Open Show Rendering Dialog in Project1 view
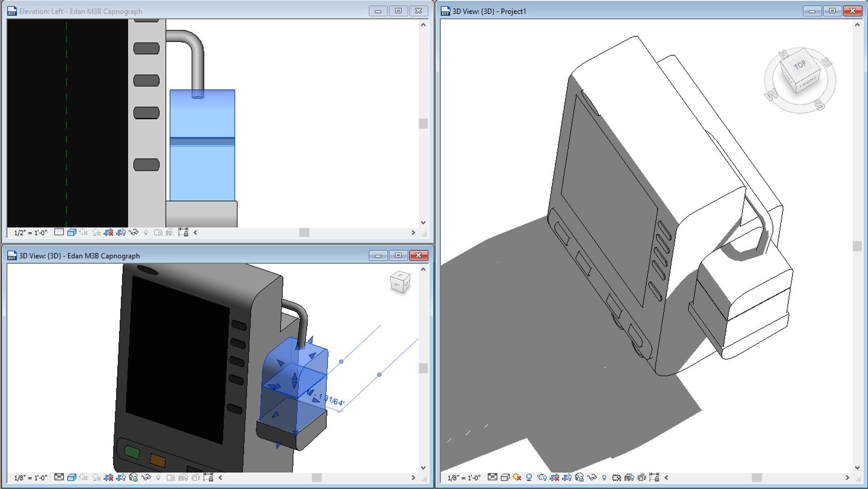 (542, 477)
